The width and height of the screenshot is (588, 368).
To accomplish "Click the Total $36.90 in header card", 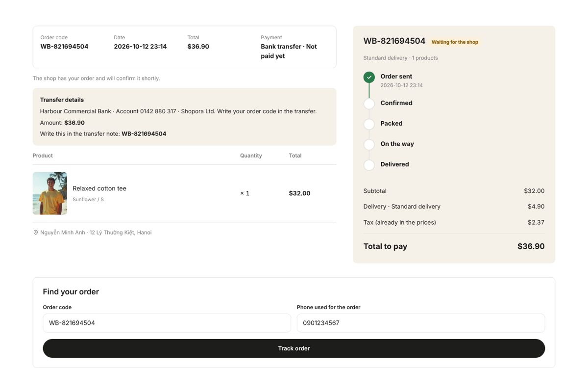I will 198,47.
